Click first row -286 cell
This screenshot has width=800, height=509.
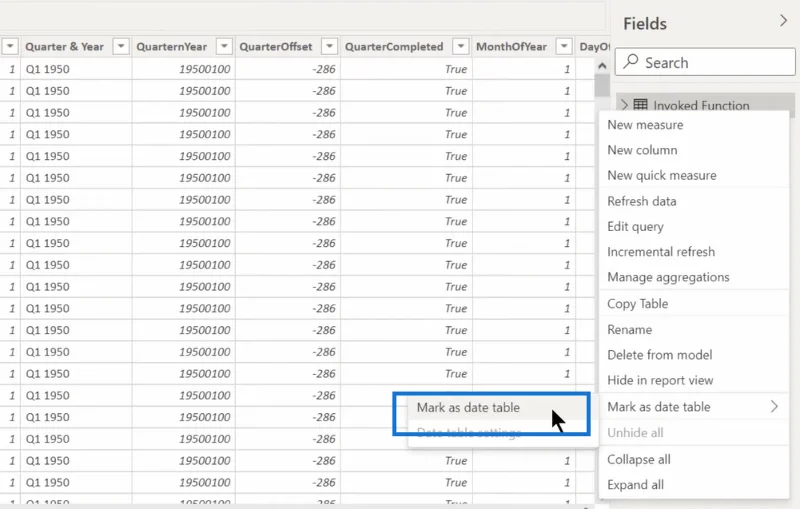point(288,69)
